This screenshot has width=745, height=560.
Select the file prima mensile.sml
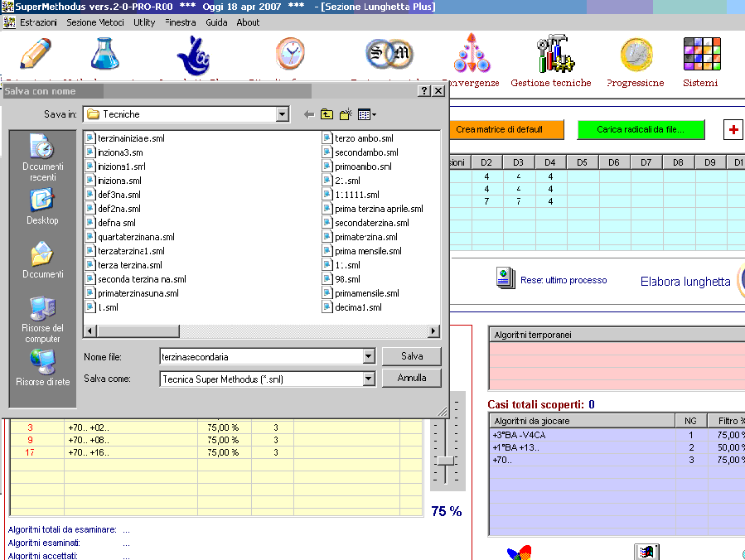coord(362,251)
